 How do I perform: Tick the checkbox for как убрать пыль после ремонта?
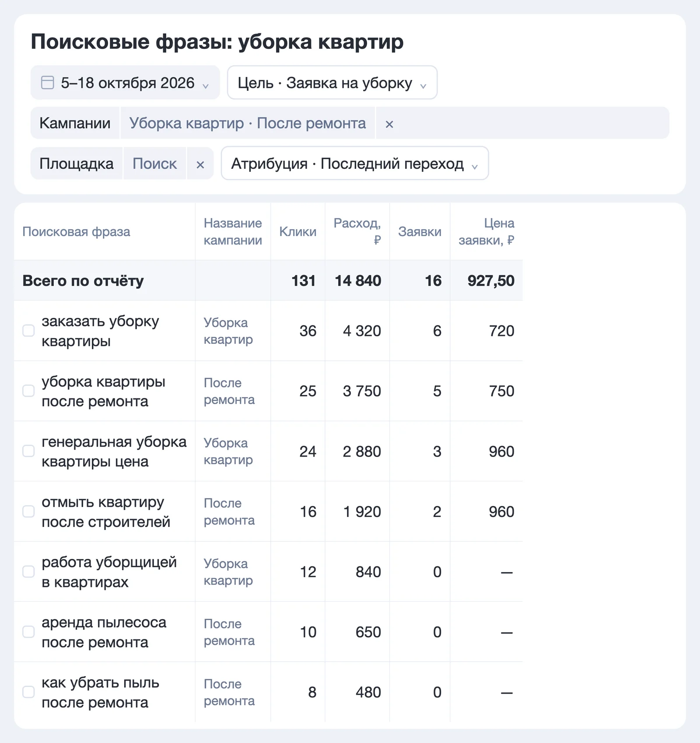pyautogui.click(x=28, y=692)
